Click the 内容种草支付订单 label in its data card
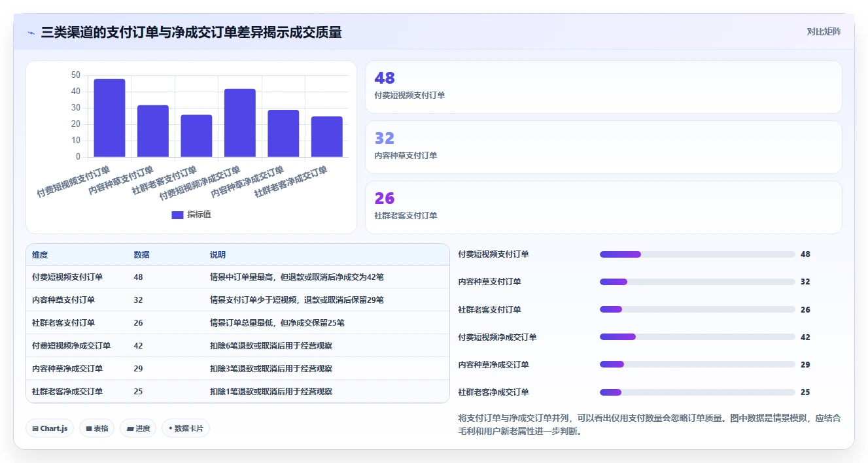Viewport: 868px width, 463px height. [406, 155]
